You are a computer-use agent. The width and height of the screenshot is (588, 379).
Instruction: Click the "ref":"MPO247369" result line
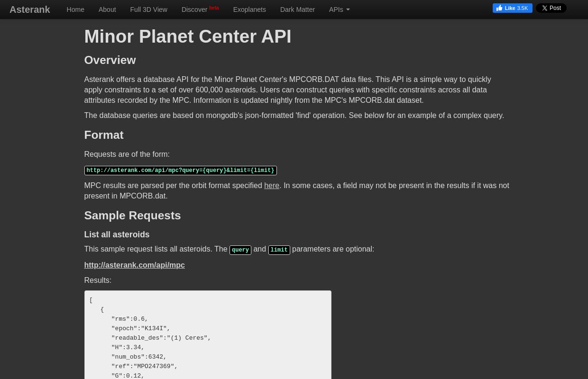(145, 366)
